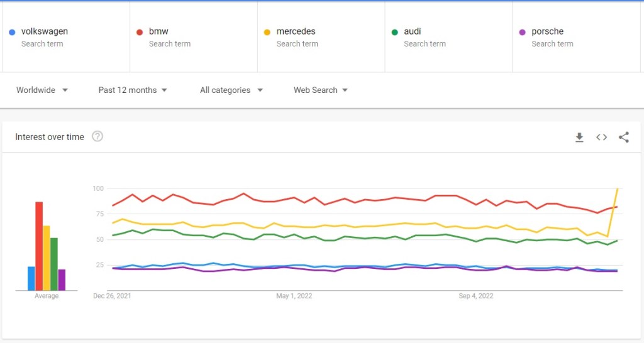Edit the volkswagen search term

pos(45,31)
